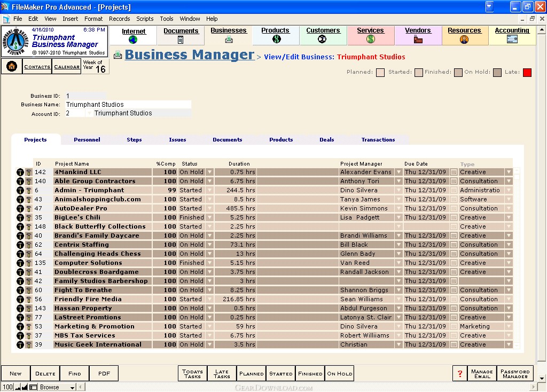Click the New button
Image resolution: width=547 pixels, height=392 pixels.
click(15, 373)
